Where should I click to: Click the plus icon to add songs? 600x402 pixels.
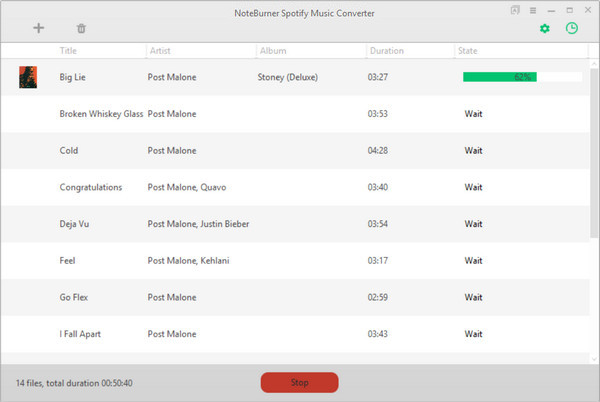[x=38, y=28]
